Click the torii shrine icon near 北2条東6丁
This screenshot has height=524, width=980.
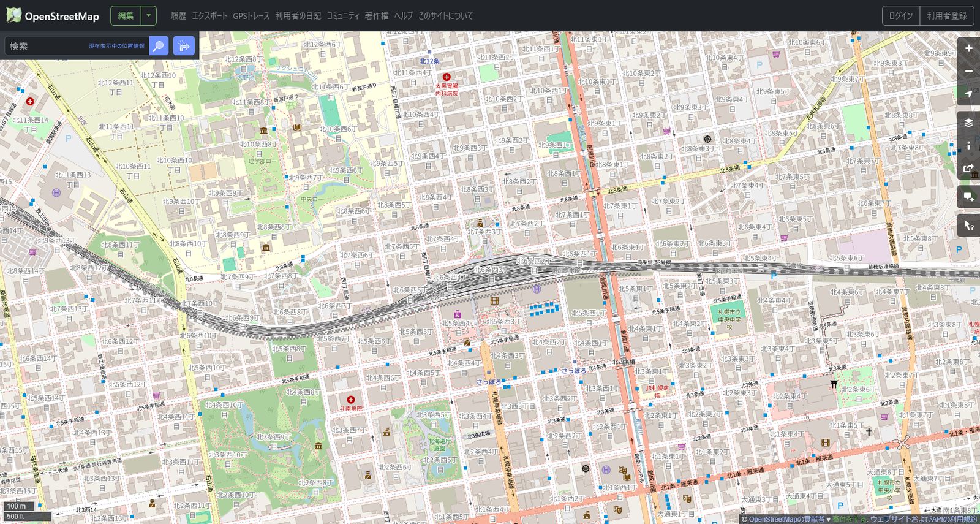click(834, 384)
